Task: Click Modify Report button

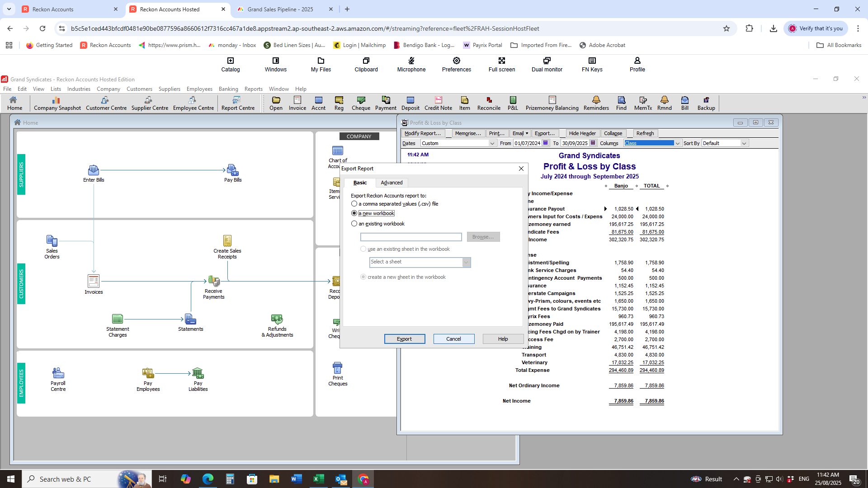Action: 423,133
